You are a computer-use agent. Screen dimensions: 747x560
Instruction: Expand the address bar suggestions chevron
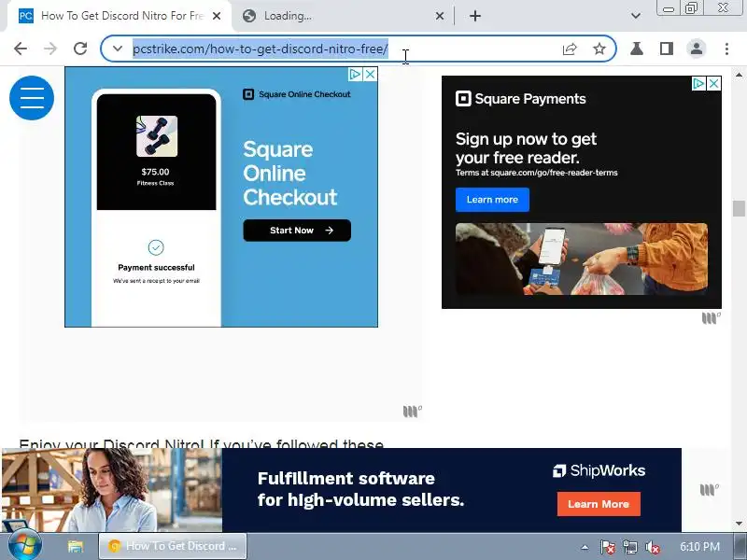tap(118, 49)
